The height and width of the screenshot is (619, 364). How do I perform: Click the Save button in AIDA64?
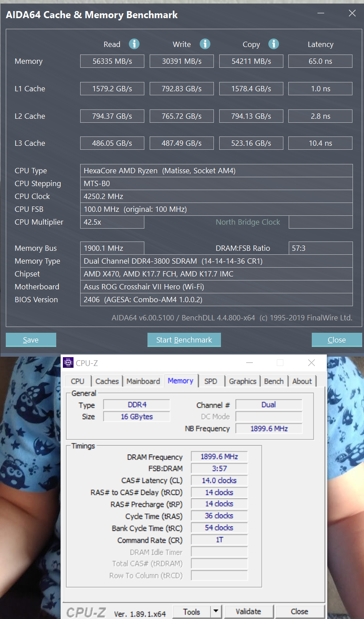31,340
